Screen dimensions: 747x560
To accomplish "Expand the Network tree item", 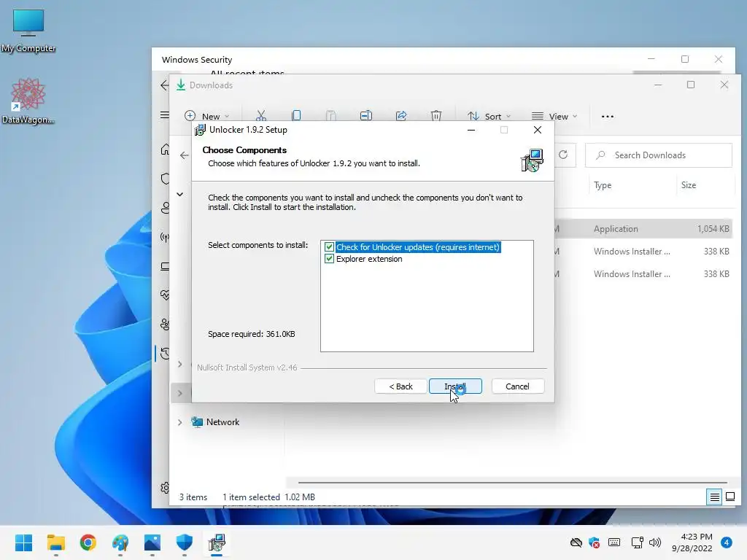I will (x=179, y=422).
